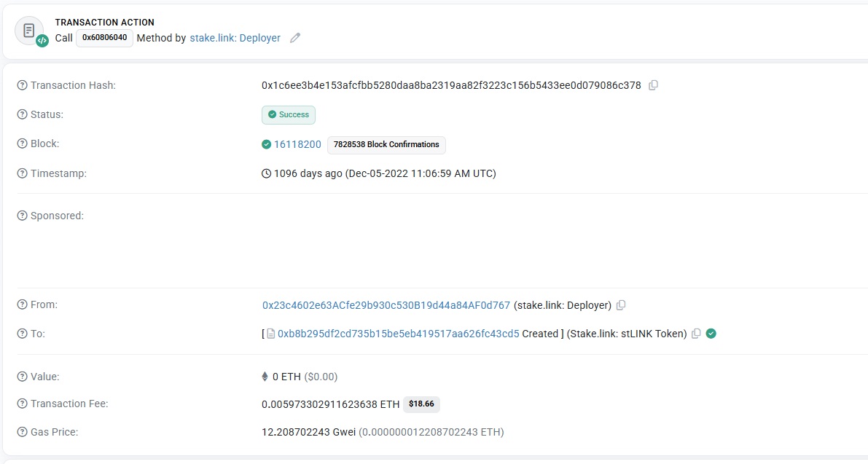868x464 pixels.
Task: Copy the created contract address icon
Action: [697, 334]
